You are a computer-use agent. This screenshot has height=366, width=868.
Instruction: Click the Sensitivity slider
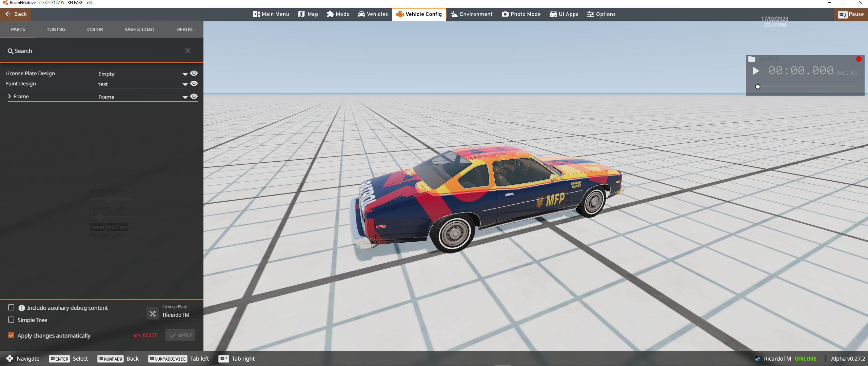(x=113, y=199)
